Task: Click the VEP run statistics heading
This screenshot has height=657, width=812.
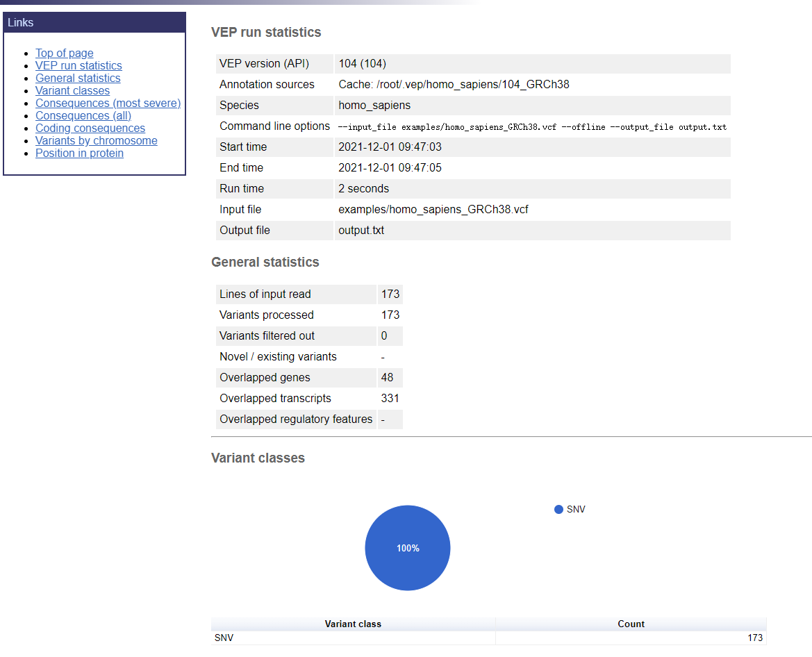Action: (266, 32)
